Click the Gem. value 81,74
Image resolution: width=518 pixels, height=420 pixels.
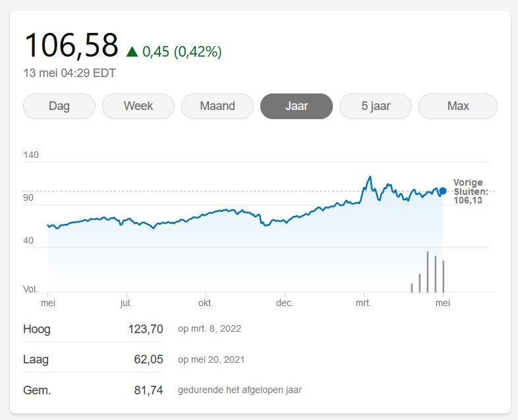(x=148, y=390)
